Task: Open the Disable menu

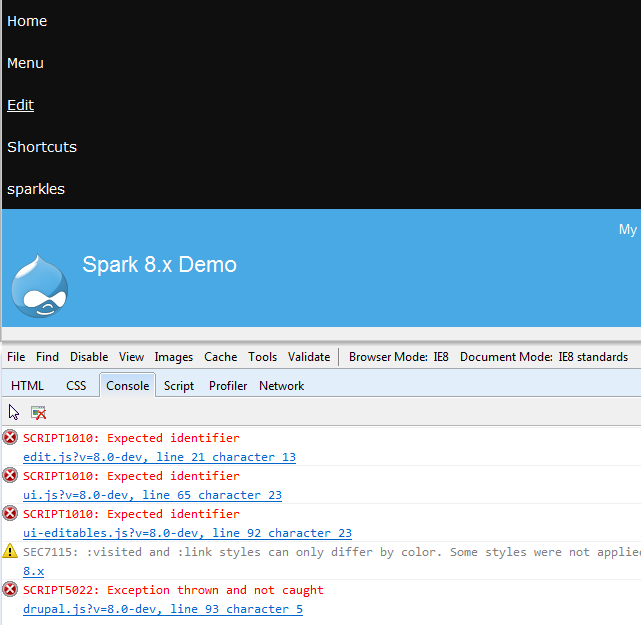Action: tap(89, 357)
